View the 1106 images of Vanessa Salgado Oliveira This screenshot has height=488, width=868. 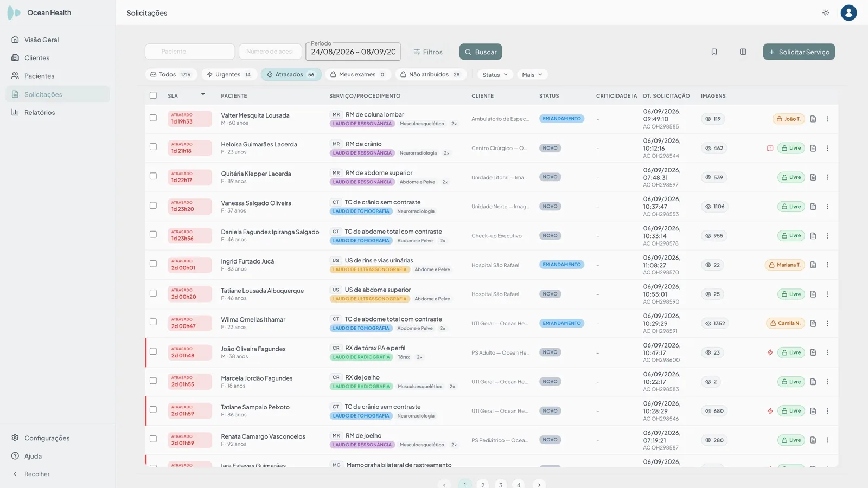(x=714, y=207)
